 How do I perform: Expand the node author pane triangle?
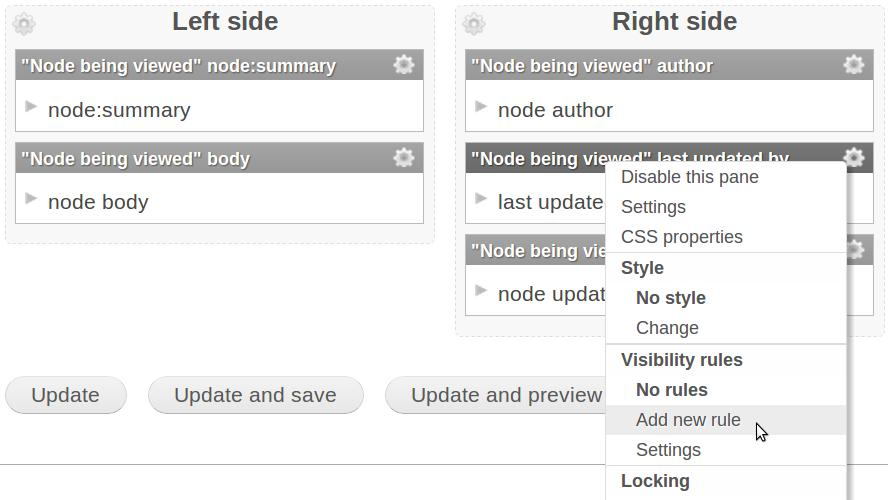coord(481,106)
